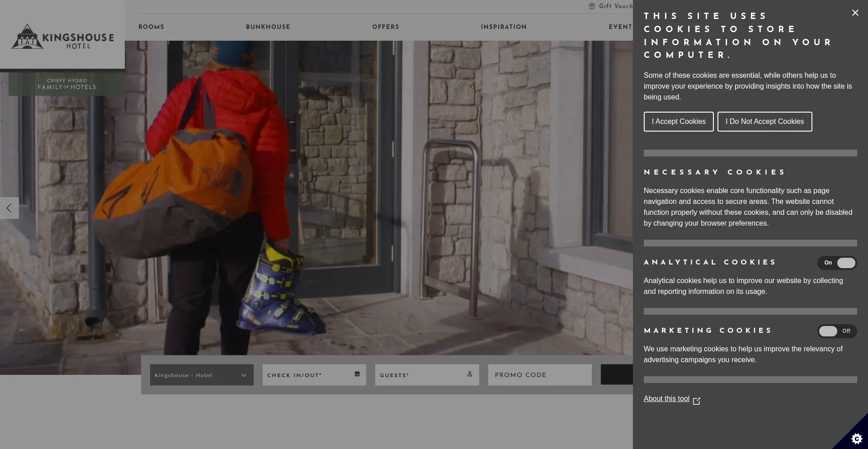Click the Gift Vouchers gift icon
Image resolution: width=868 pixels, height=449 pixels.
click(592, 6)
